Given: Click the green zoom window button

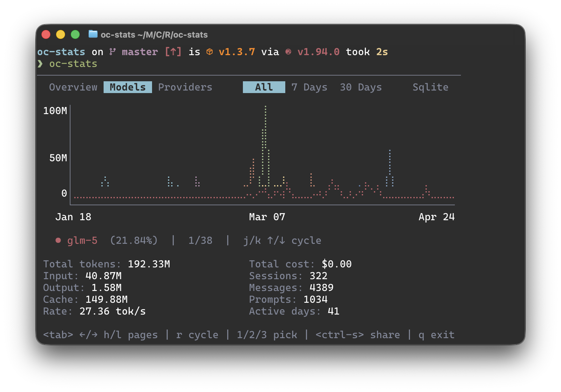Looking at the screenshot, I should pyautogui.click(x=75, y=34).
